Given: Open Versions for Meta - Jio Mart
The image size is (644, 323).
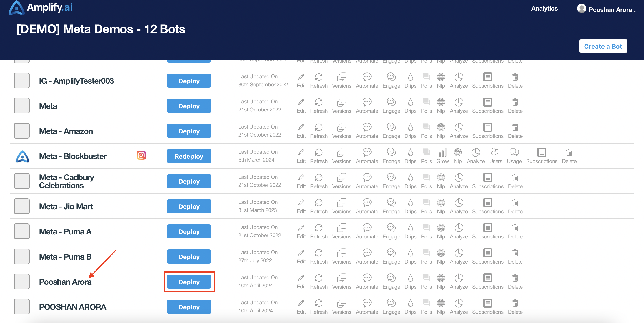Looking at the screenshot, I should [x=342, y=206].
